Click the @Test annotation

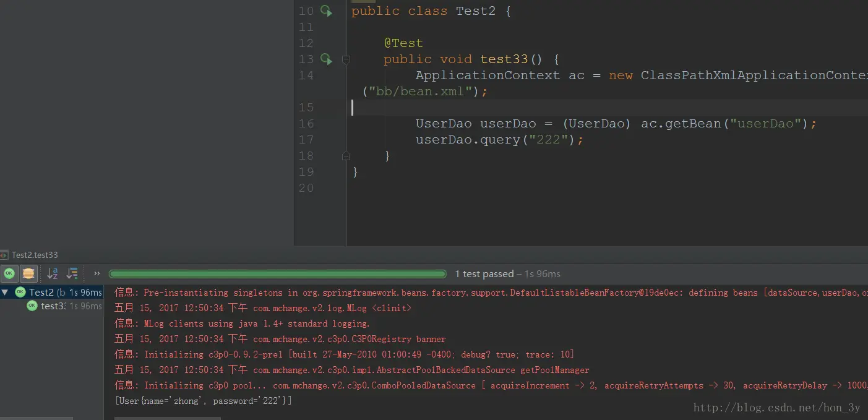pyautogui.click(x=403, y=43)
